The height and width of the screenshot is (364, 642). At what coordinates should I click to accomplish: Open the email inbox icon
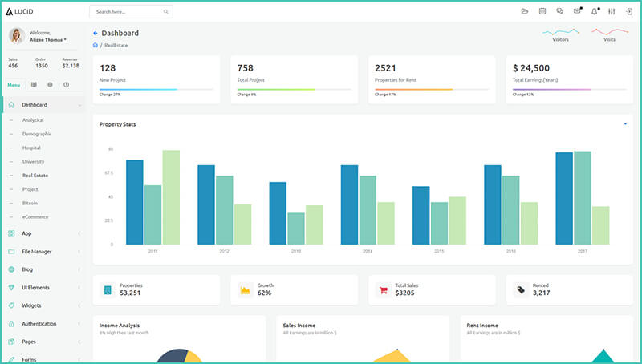click(577, 11)
